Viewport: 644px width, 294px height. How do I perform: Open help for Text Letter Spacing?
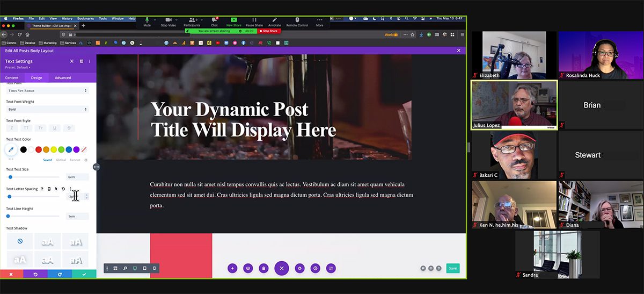click(42, 189)
